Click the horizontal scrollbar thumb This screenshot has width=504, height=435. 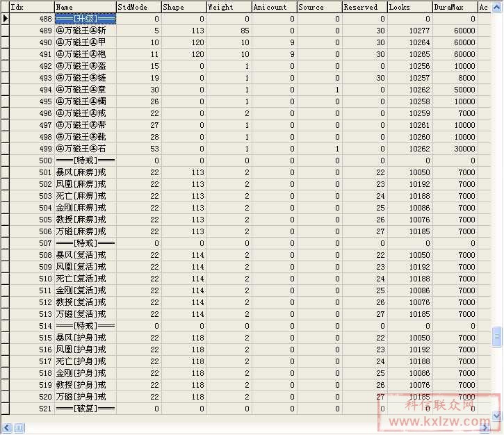point(19,427)
